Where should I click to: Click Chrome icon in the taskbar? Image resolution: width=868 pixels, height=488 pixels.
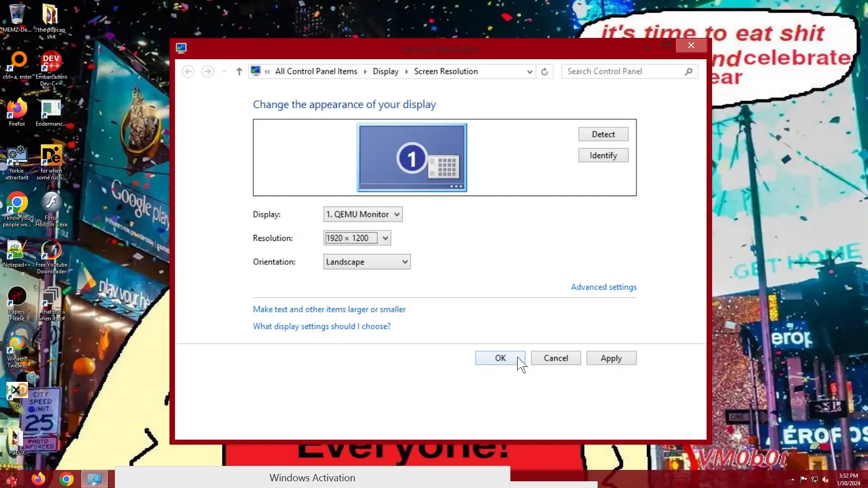[x=66, y=479]
